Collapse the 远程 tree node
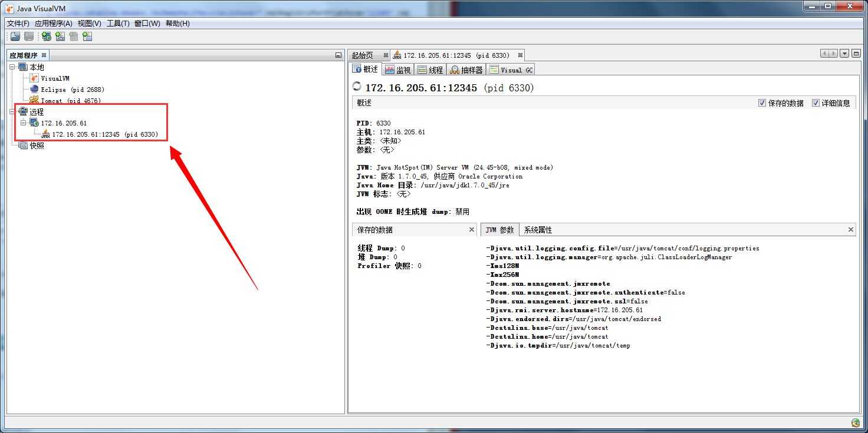The width and height of the screenshot is (868, 433). [12, 112]
